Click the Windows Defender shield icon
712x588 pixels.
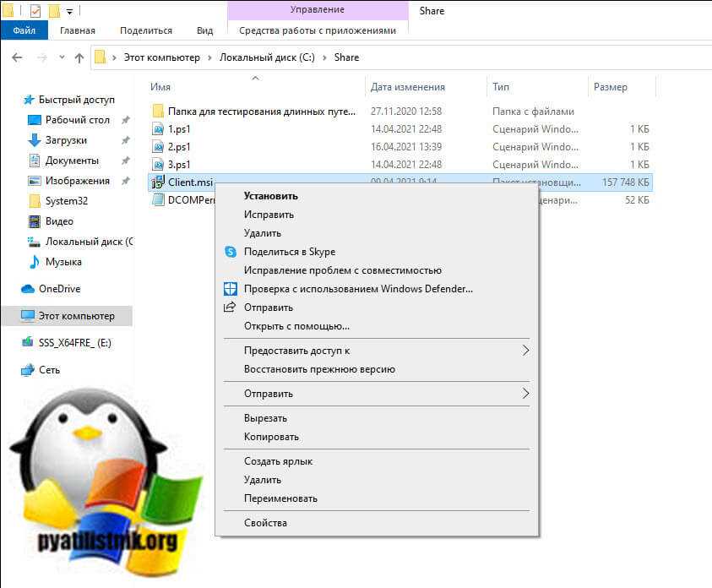(230, 289)
